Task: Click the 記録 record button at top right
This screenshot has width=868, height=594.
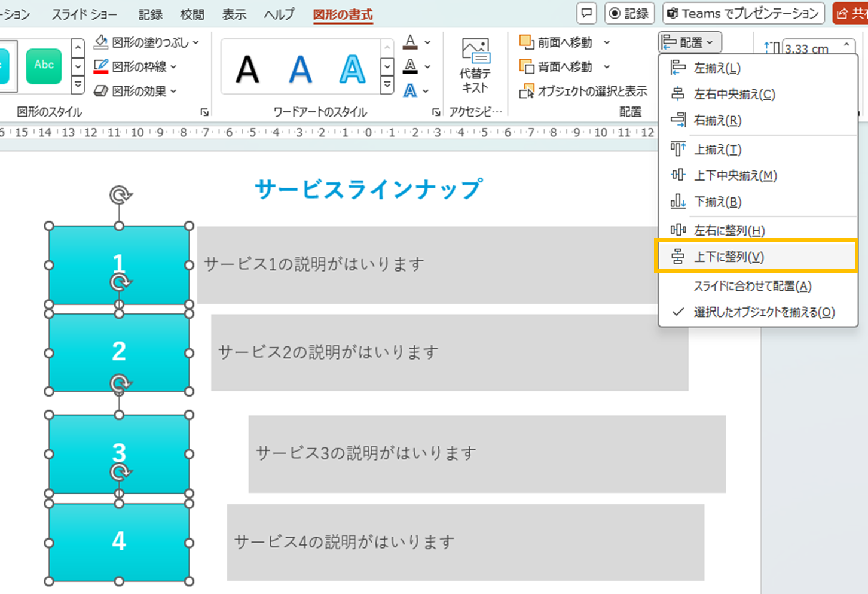Action: (x=629, y=13)
